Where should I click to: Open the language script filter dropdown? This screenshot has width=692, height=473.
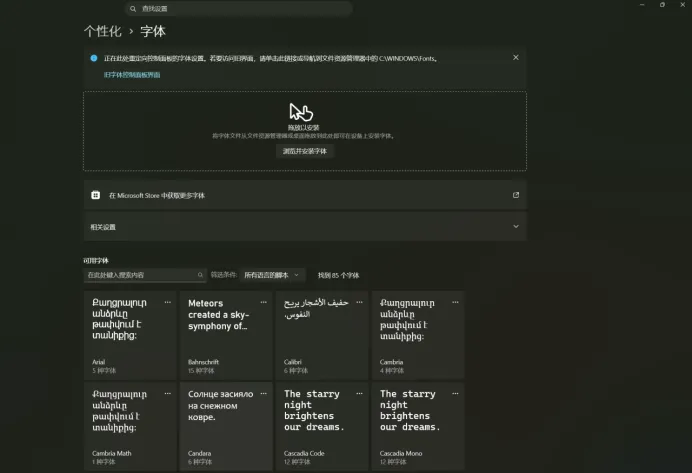(272, 275)
